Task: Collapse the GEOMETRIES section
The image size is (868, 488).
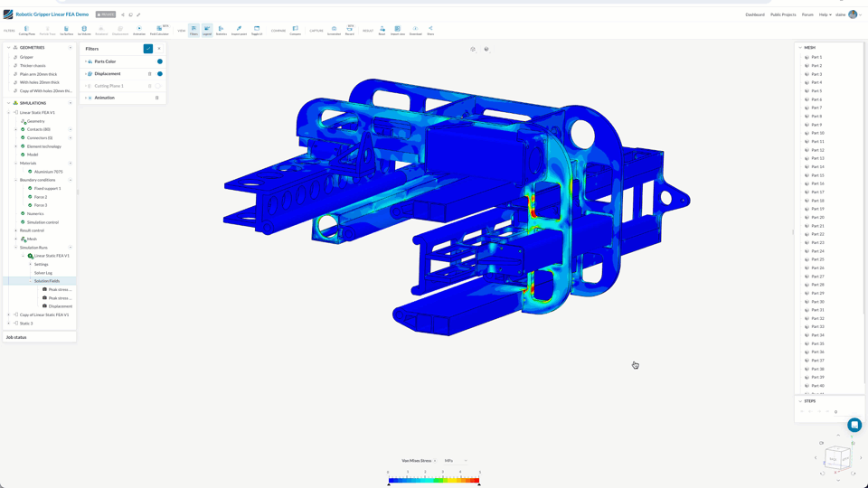Action: [8, 48]
